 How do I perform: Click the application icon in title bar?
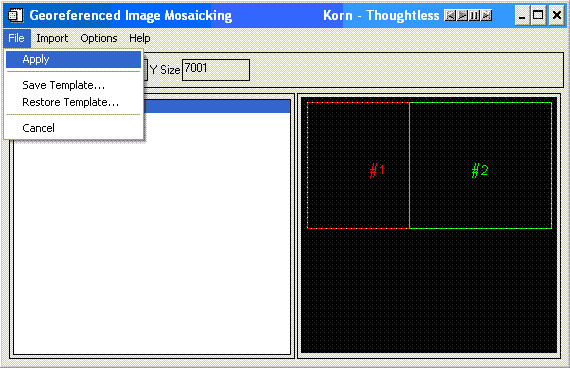[15, 15]
